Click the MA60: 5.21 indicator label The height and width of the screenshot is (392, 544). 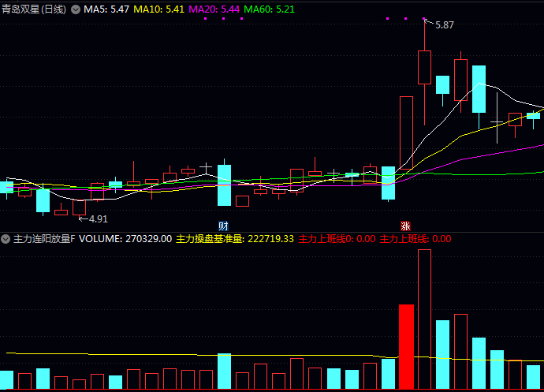point(269,9)
